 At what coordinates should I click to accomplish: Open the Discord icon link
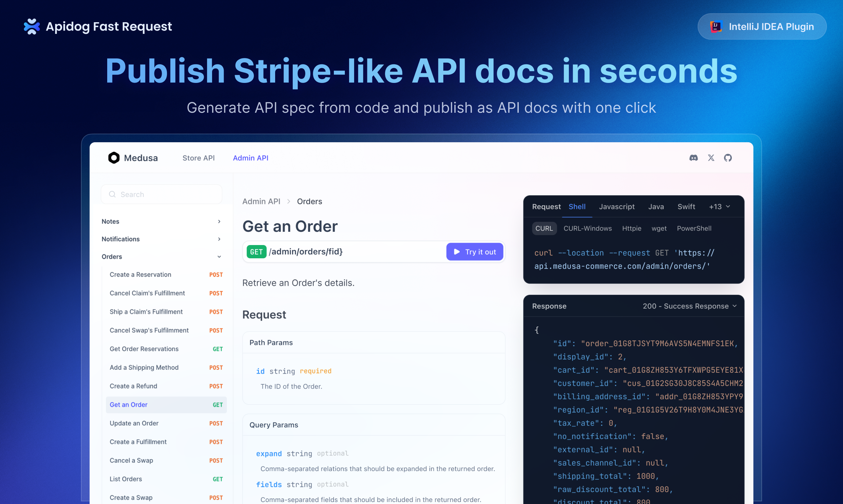point(693,158)
